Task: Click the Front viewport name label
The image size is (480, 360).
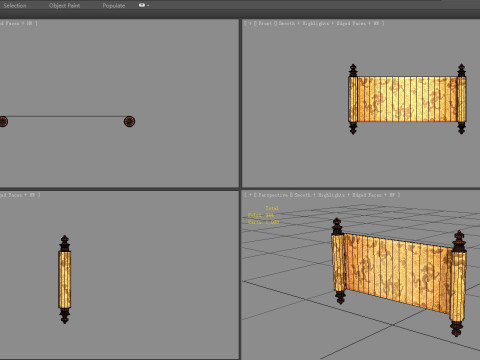Action: [x=265, y=23]
